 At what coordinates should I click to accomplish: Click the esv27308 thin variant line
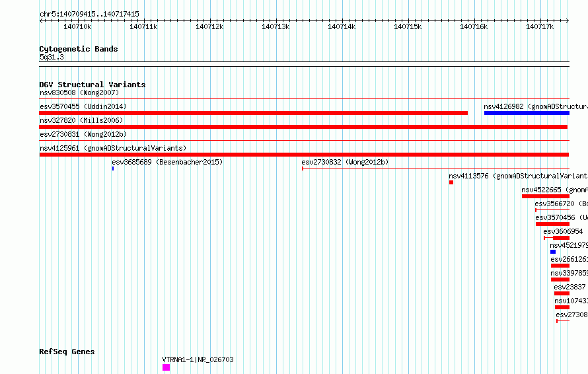click(x=563, y=321)
